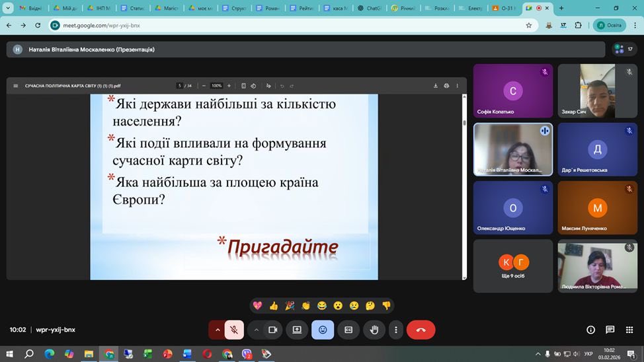Click fit to page icon in PDF toolbar

tap(243, 86)
